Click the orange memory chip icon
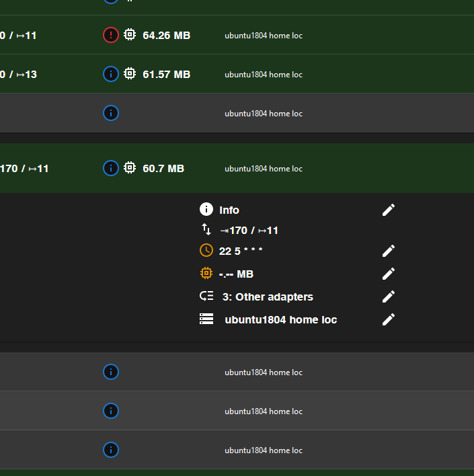 click(206, 273)
